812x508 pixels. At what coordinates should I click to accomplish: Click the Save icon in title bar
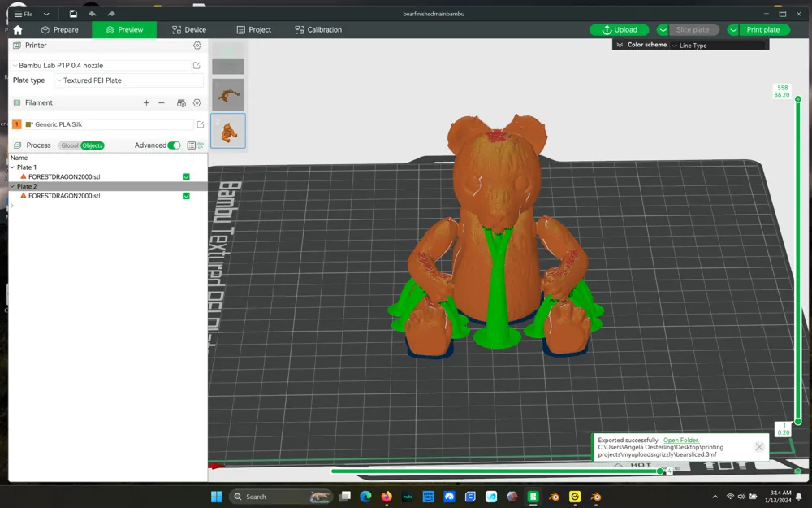73,14
